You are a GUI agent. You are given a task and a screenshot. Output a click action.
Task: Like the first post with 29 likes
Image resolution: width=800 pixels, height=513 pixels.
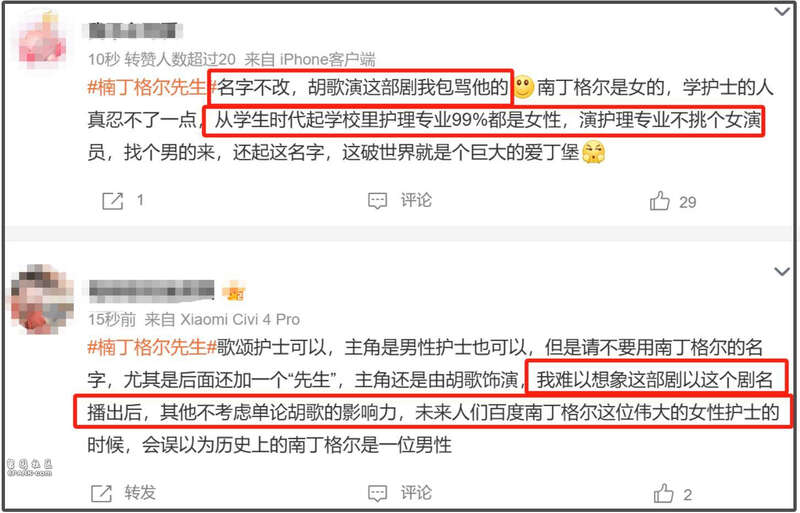pyautogui.click(x=659, y=201)
